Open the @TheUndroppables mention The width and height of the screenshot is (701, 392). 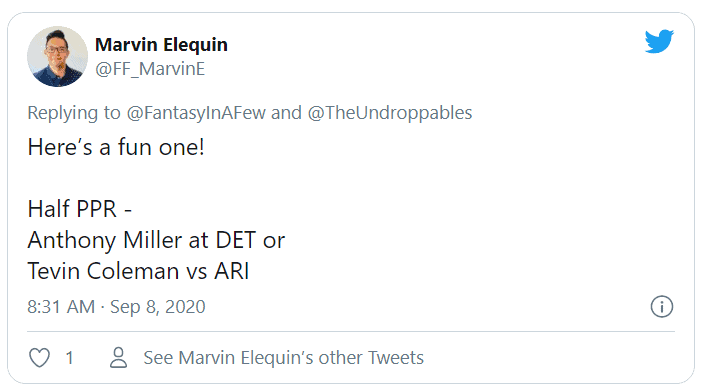click(390, 113)
